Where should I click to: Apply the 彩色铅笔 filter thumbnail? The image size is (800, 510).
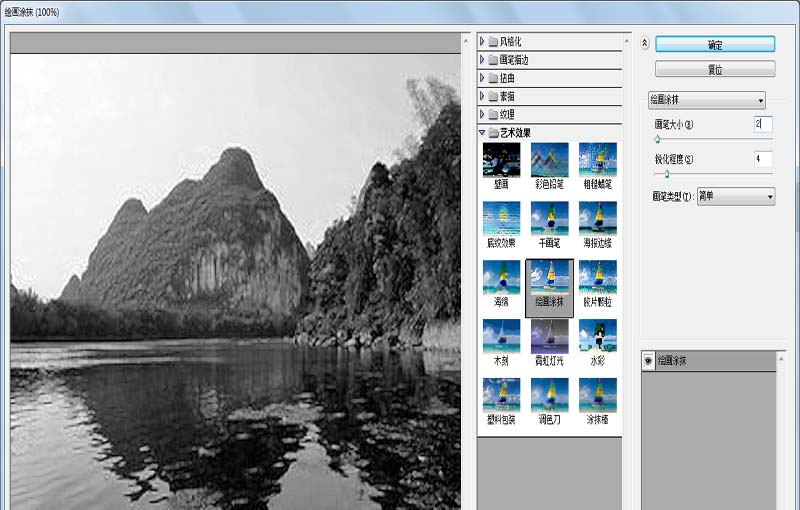click(x=549, y=160)
